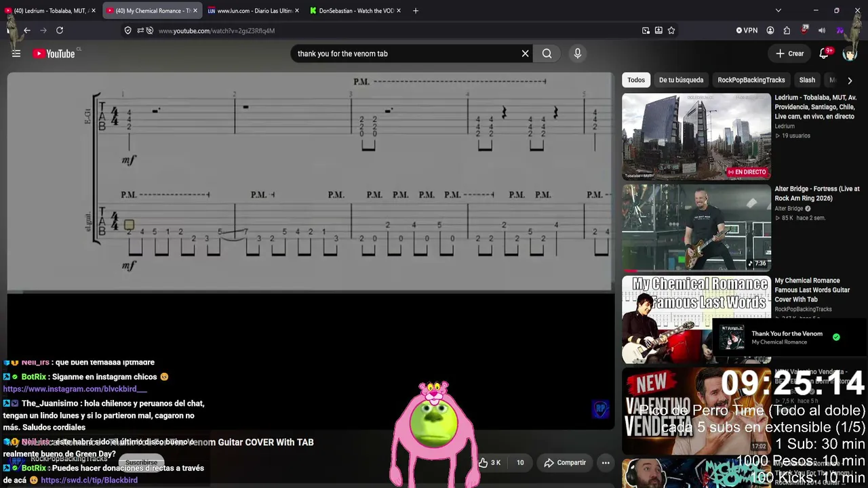The image size is (868, 488).
Task: Run the search with the magnifier button
Action: click(x=547, y=54)
